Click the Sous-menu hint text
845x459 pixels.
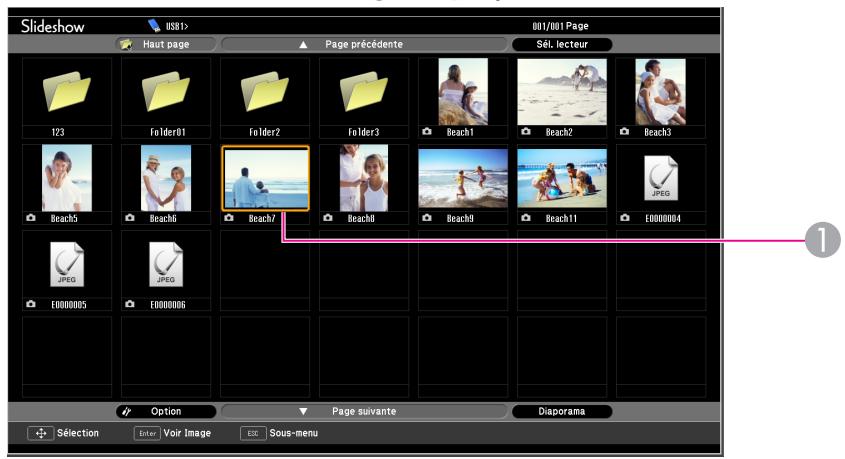point(294,433)
